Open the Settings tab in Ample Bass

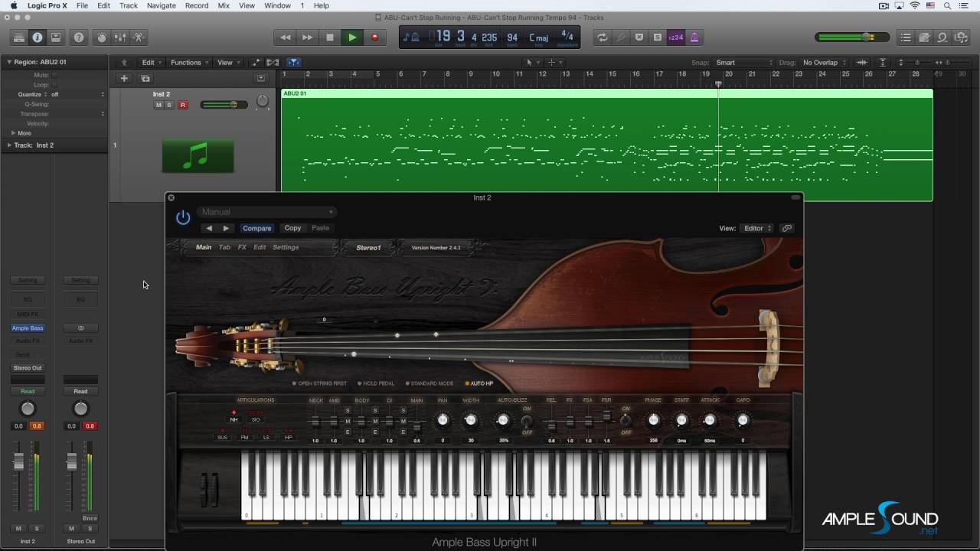point(286,247)
